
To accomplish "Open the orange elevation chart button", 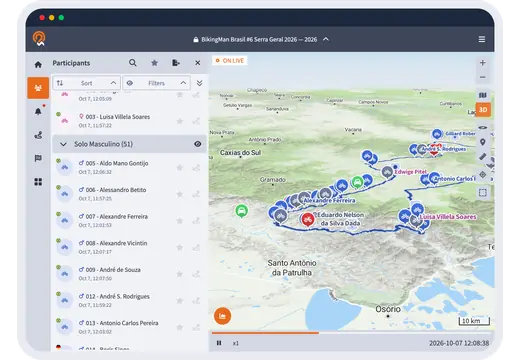I will point(222,316).
